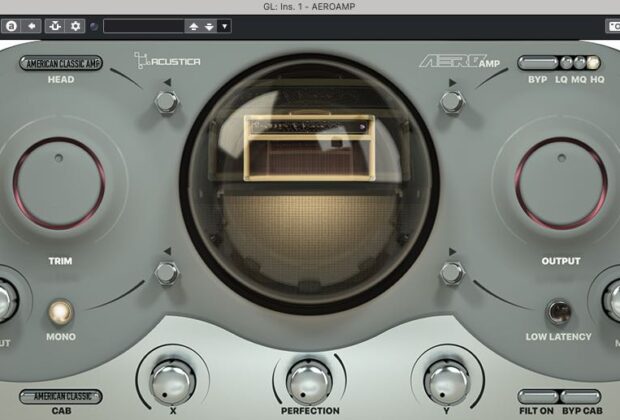Click the CAB label text

coord(61,411)
